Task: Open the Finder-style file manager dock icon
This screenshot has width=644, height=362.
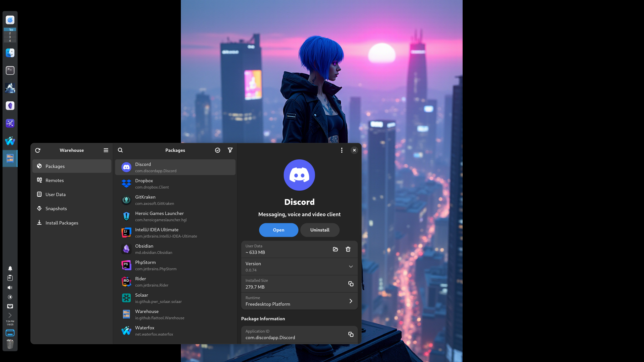Action: 10,53
